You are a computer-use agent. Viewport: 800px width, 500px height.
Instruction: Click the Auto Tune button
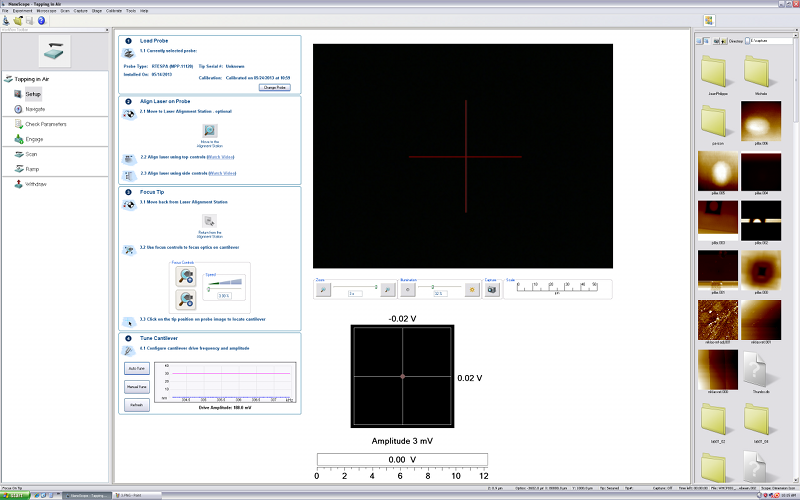tap(137, 368)
